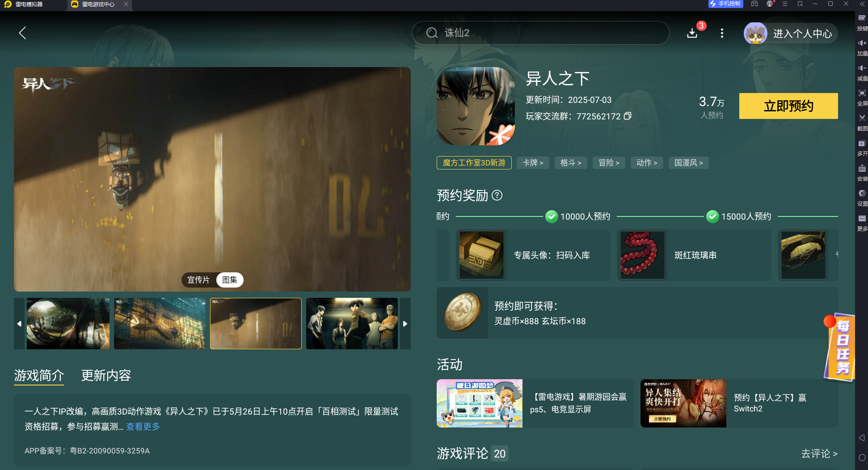Viewport: 868px width, 470px height.
Task: Open the 赢Switch2 activity card
Action: coord(739,403)
